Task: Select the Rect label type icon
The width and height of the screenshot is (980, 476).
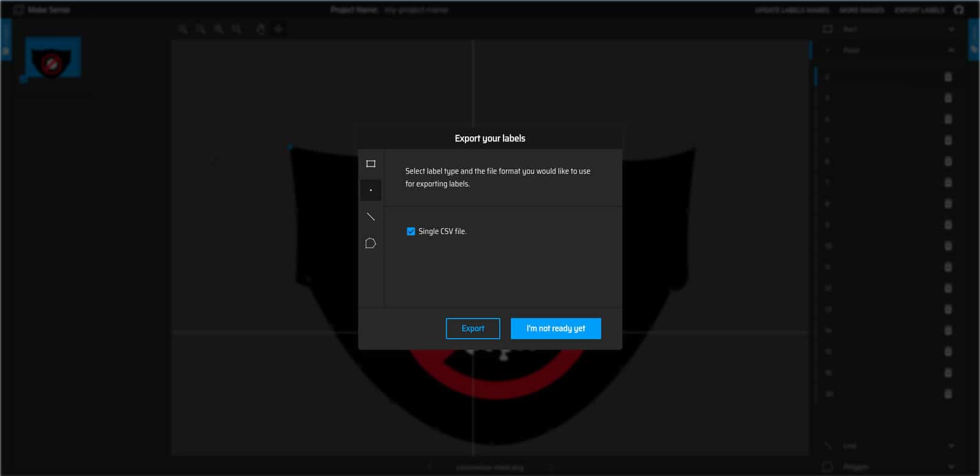Action: (x=371, y=164)
